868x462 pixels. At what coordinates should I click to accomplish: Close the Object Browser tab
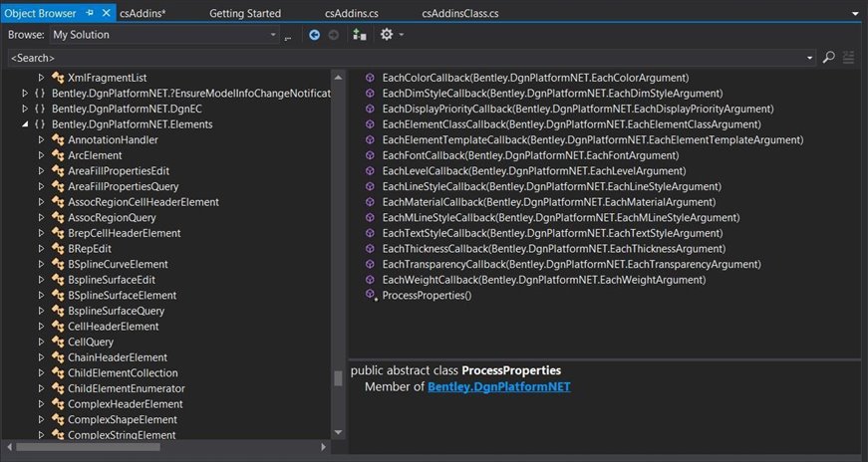[107, 12]
